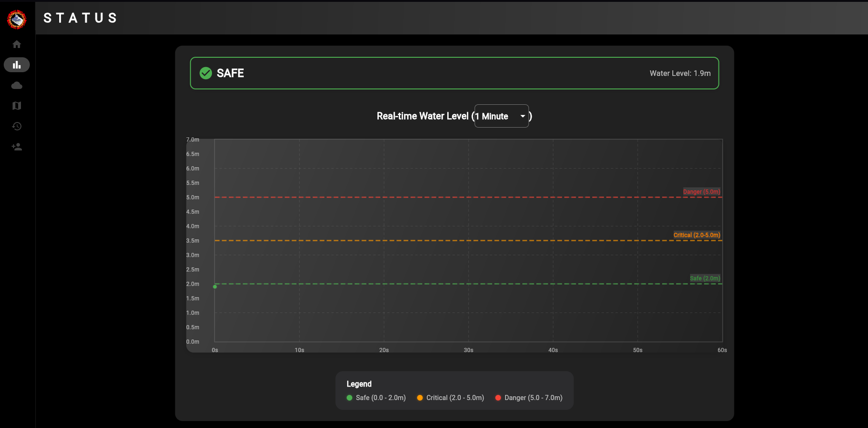The image size is (868, 428).
Task: Click the 10s x-axis label
Action: click(300, 350)
